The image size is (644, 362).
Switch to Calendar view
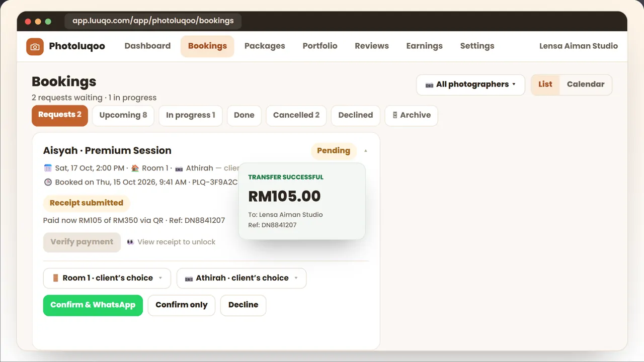click(586, 84)
